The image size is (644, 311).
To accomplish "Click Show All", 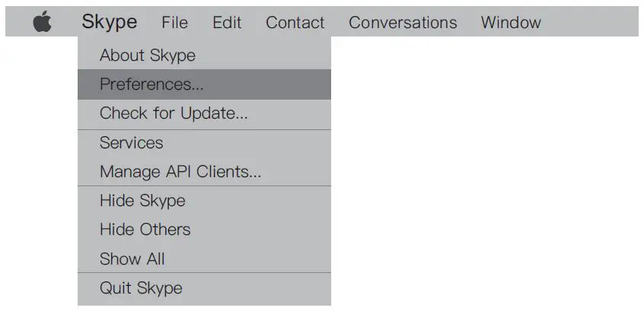I will 132,259.
